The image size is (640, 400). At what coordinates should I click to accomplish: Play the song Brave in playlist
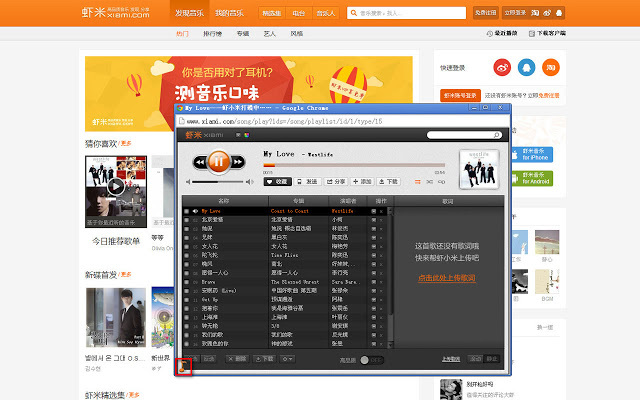coord(208,282)
